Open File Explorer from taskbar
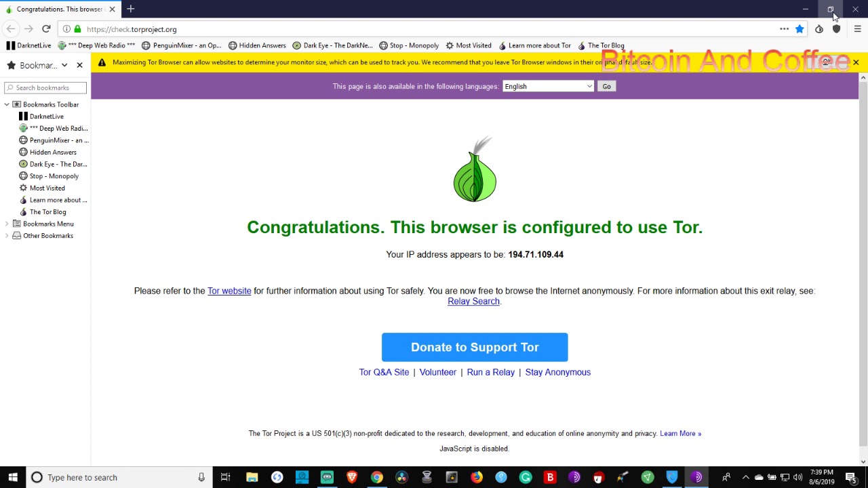The height and width of the screenshot is (488, 868). coord(252,477)
